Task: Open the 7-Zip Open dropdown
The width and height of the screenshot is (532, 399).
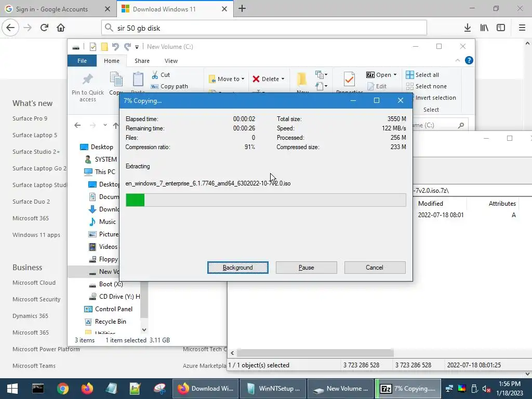Action: (395, 75)
